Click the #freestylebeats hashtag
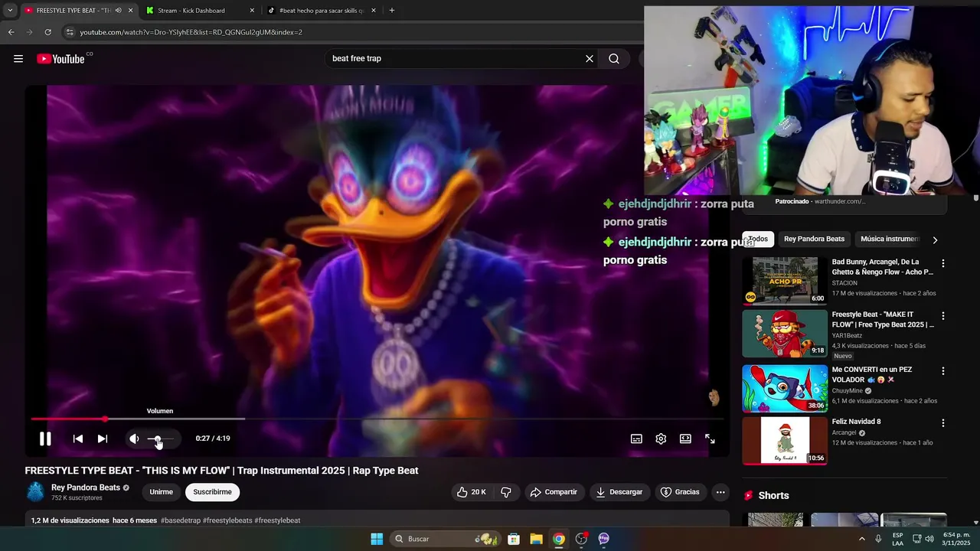 coord(227,520)
